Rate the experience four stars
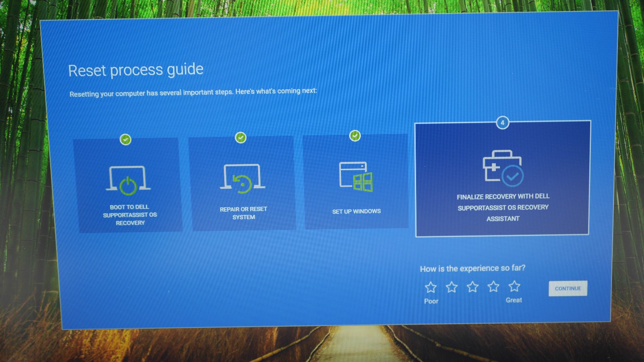 pos(493,286)
